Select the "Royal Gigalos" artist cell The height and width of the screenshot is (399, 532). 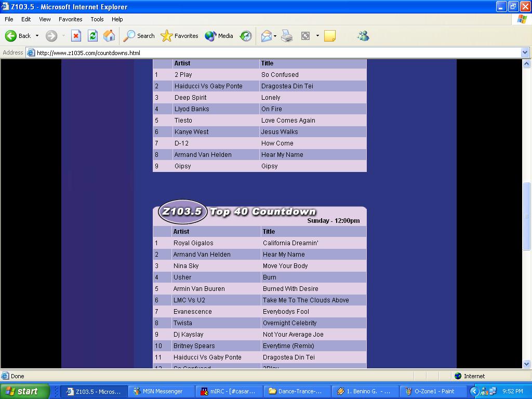216,243
